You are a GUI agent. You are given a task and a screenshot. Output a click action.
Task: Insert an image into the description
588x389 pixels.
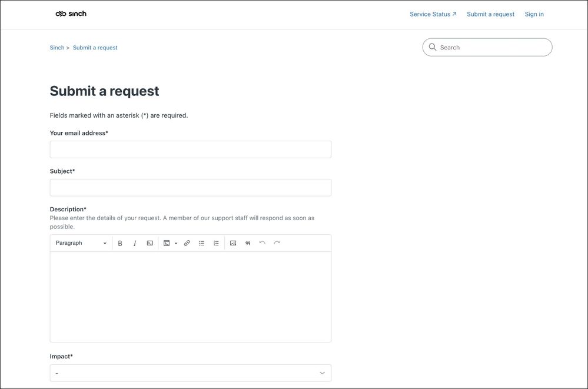[x=233, y=243]
